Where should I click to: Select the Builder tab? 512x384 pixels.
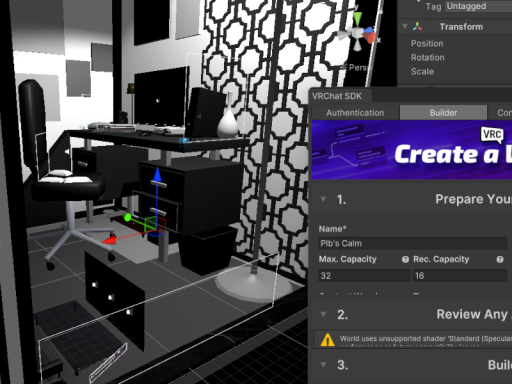click(x=443, y=113)
